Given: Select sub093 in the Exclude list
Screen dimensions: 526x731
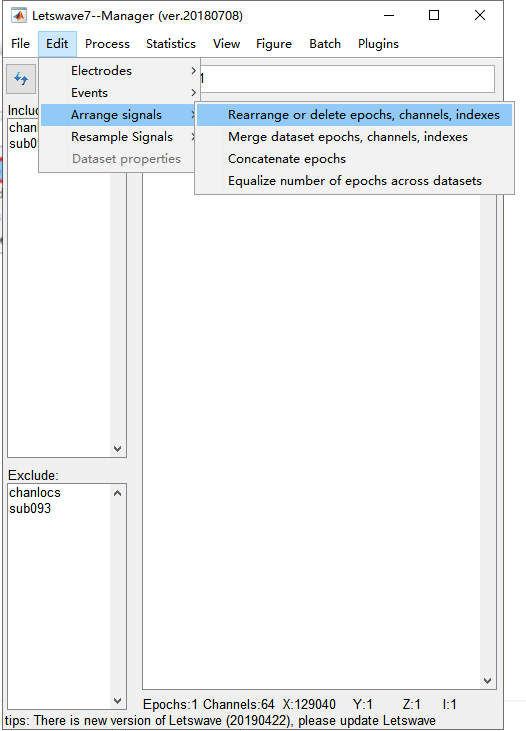Looking at the screenshot, I should pos(30,508).
